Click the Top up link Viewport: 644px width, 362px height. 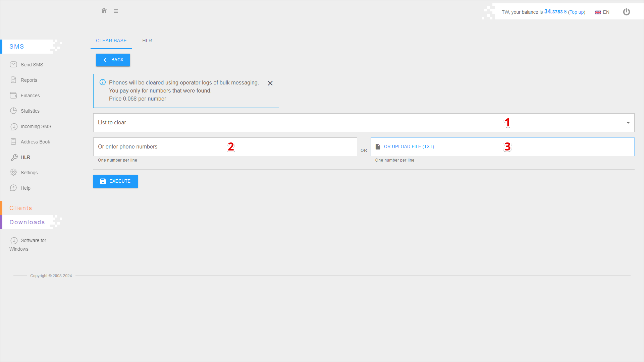click(x=577, y=12)
